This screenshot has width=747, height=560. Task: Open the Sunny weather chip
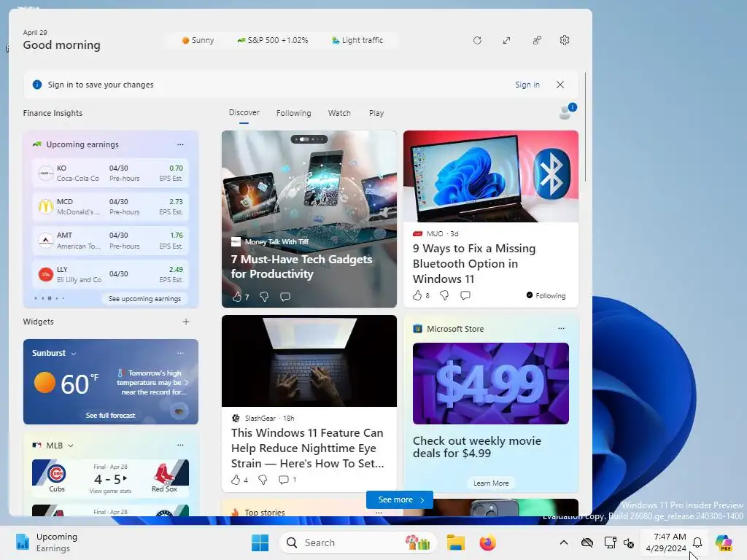point(198,41)
